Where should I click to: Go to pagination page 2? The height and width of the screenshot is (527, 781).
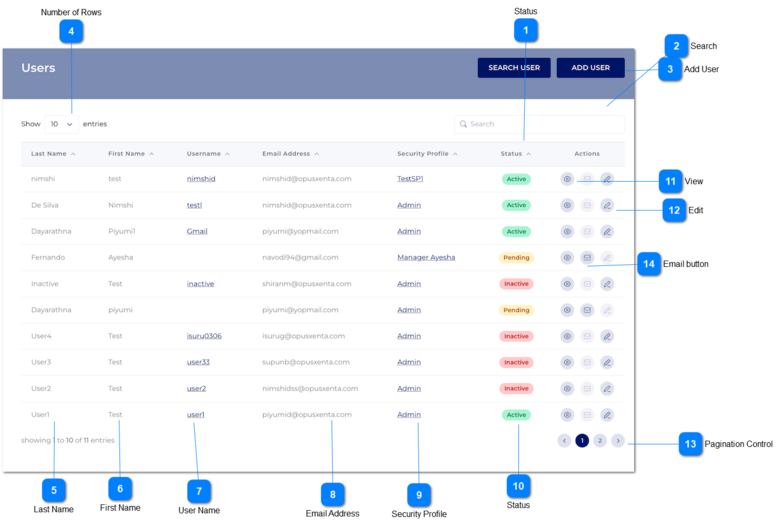click(600, 440)
